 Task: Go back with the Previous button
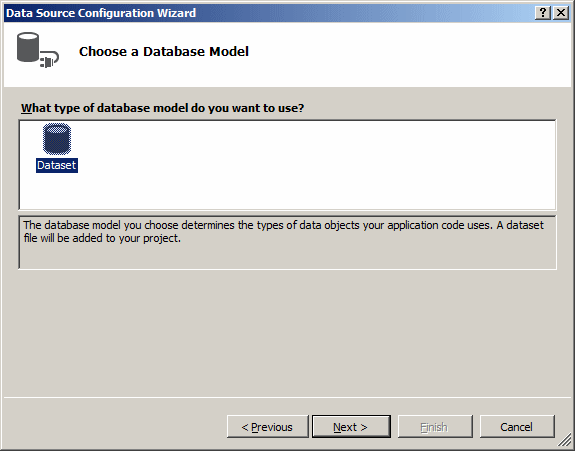pyautogui.click(x=268, y=426)
